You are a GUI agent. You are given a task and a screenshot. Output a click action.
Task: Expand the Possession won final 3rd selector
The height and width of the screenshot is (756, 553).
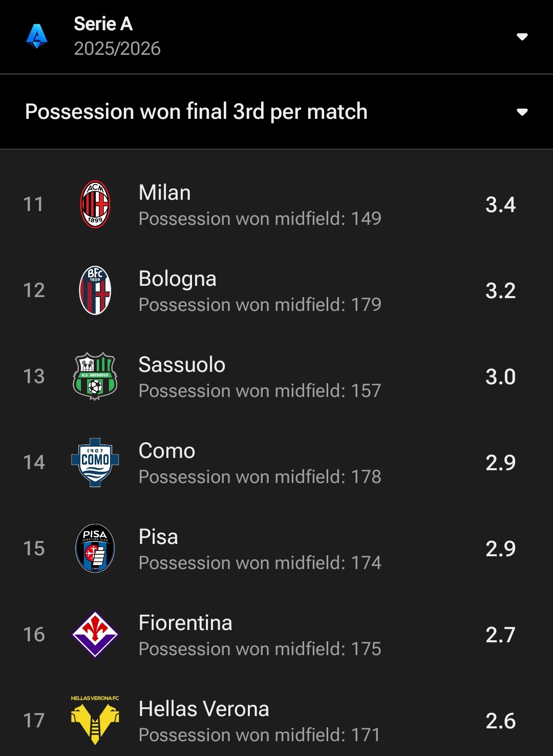pyautogui.click(x=196, y=112)
